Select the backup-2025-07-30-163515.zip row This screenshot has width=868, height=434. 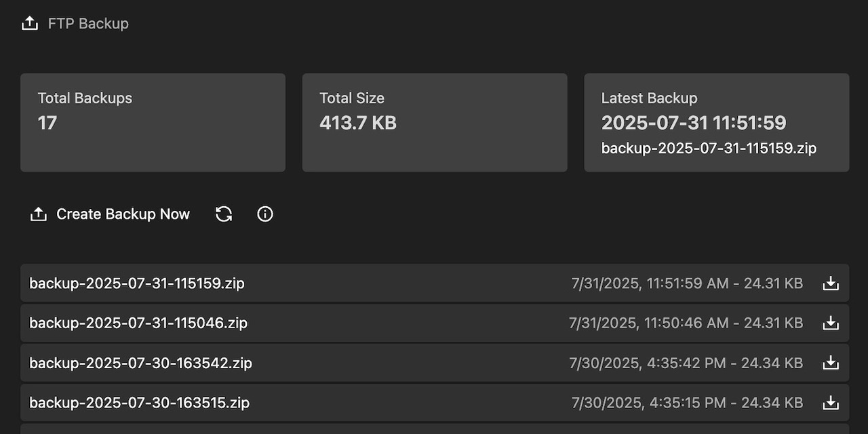coord(434,402)
